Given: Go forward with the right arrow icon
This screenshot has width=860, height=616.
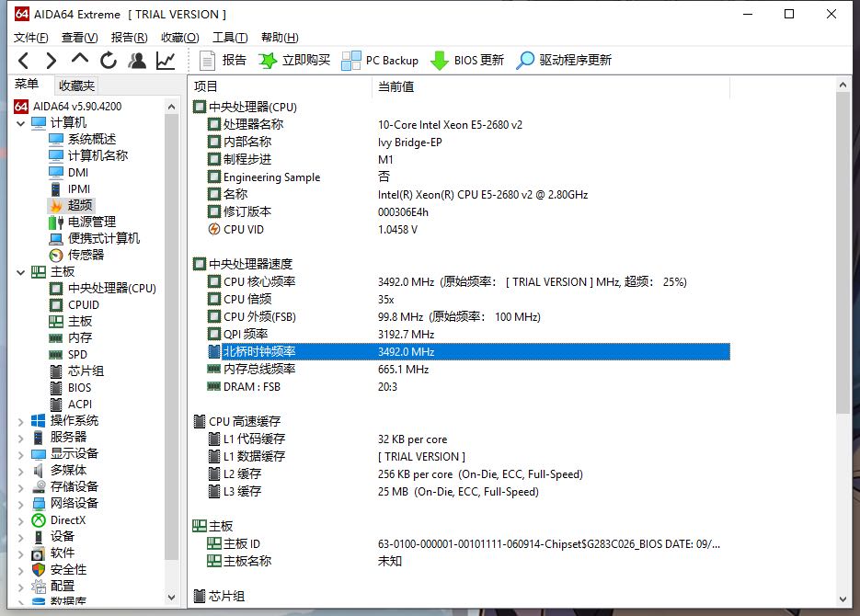Looking at the screenshot, I should (51, 61).
